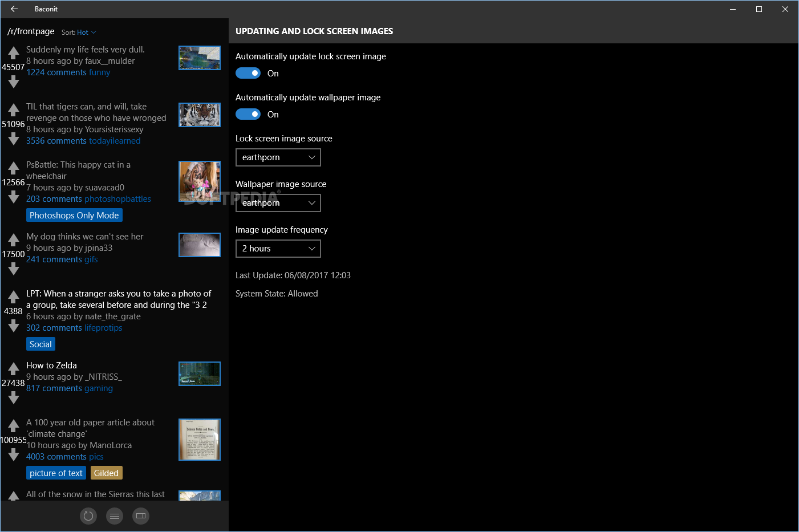This screenshot has height=532, width=799.
Task: Upvote 'Suddenly my life feels very dull' post
Action: pos(14,53)
